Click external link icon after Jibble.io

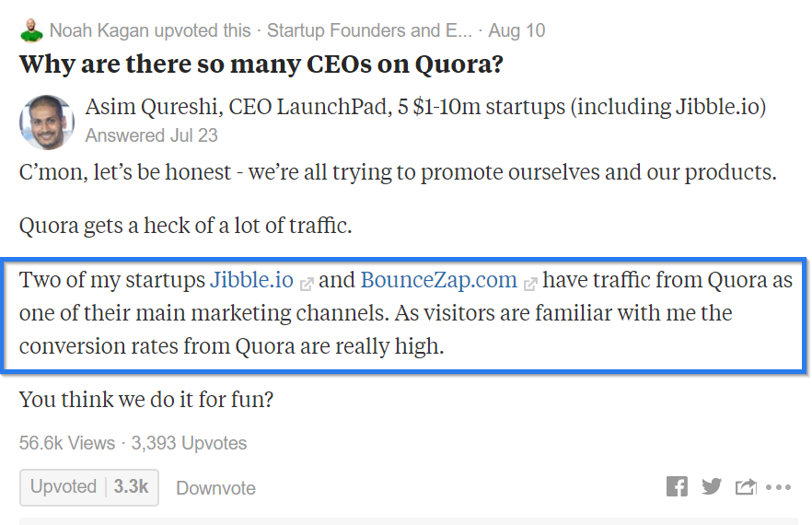(307, 283)
